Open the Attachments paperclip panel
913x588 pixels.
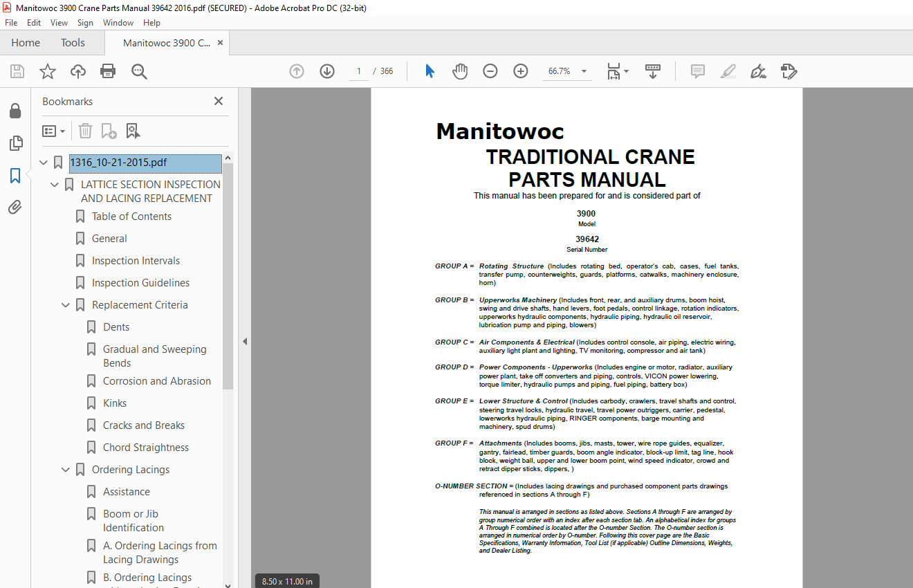[x=15, y=208]
